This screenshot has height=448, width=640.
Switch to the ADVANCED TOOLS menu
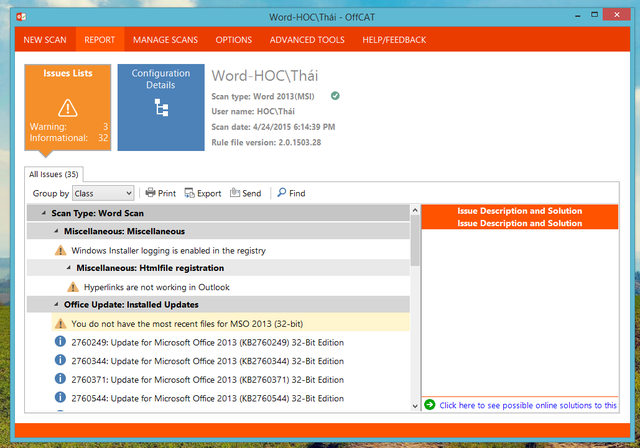pyautogui.click(x=307, y=40)
